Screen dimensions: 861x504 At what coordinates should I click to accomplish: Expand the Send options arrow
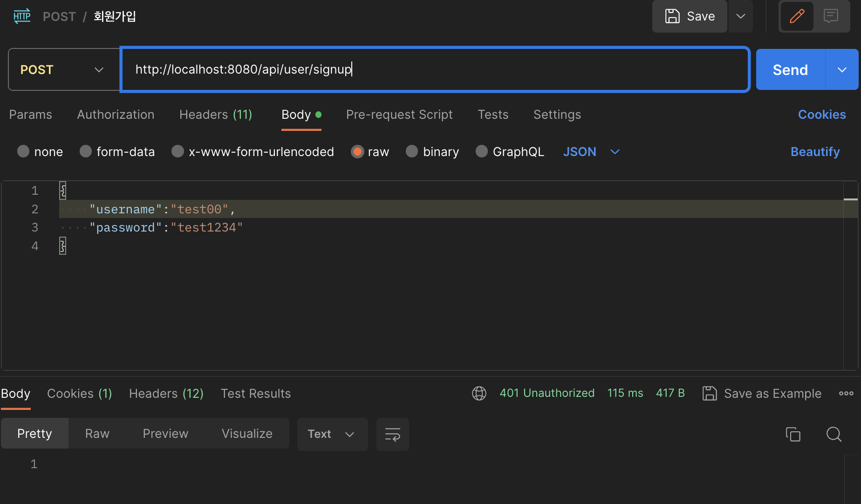click(x=842, y=69)
